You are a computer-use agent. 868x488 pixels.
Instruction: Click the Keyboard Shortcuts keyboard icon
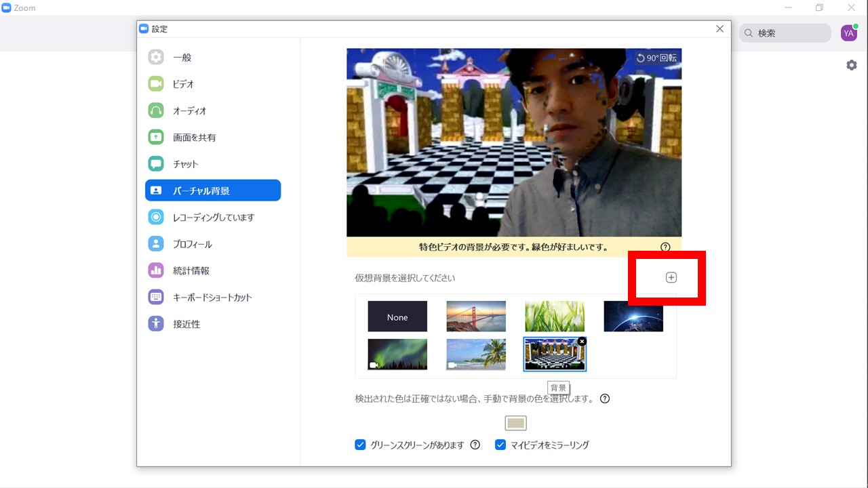[x=156, y=297]
